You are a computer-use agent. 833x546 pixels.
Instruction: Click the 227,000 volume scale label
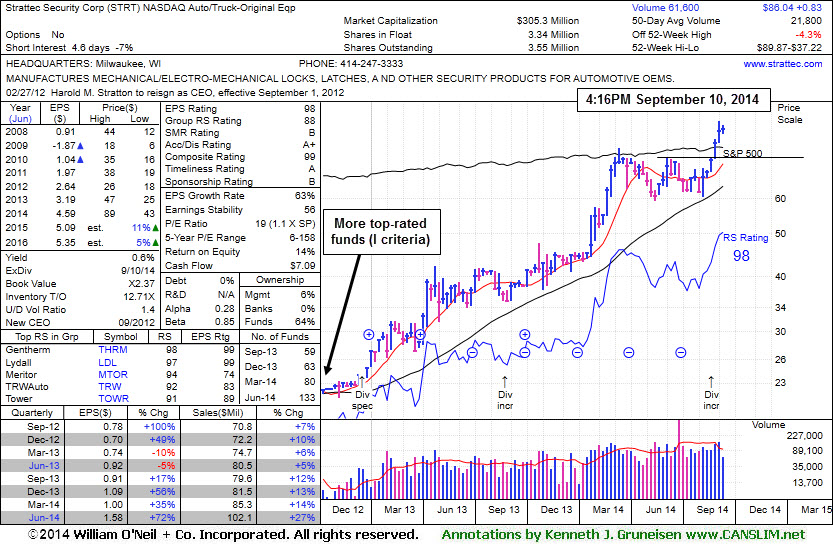tap(804, 436)
